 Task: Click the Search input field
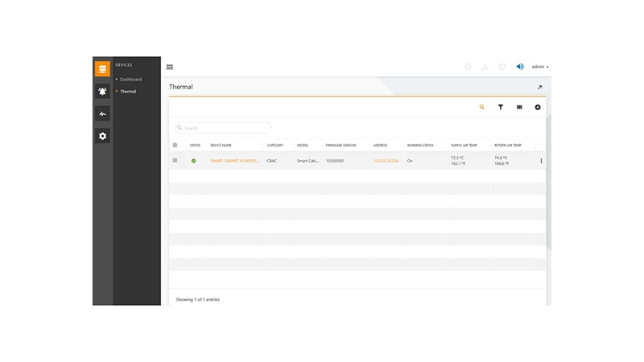pyautogui.click(x=224, y=128)
